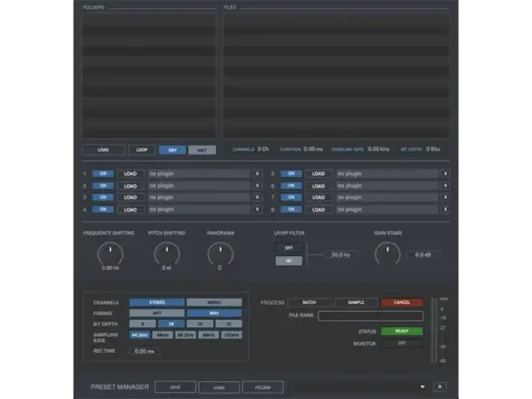Open the preset list dropdown arrow
The width and height of the screenshot is (532, 399).
422,387
